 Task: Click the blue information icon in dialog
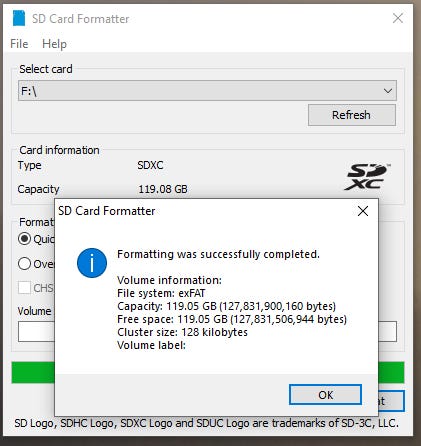(x=92, y=263)
